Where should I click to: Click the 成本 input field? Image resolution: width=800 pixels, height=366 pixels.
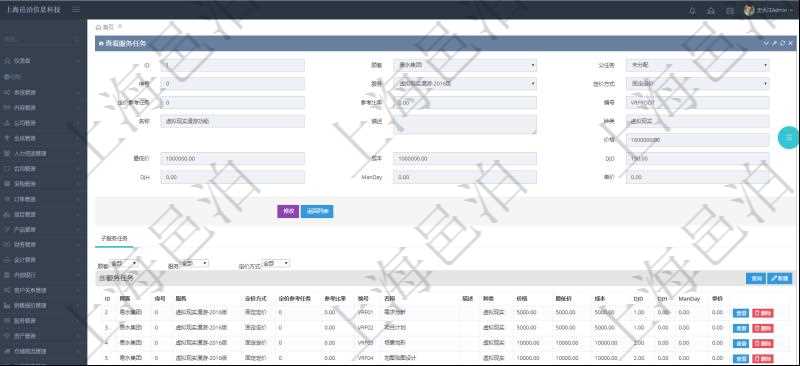(465, 159)
